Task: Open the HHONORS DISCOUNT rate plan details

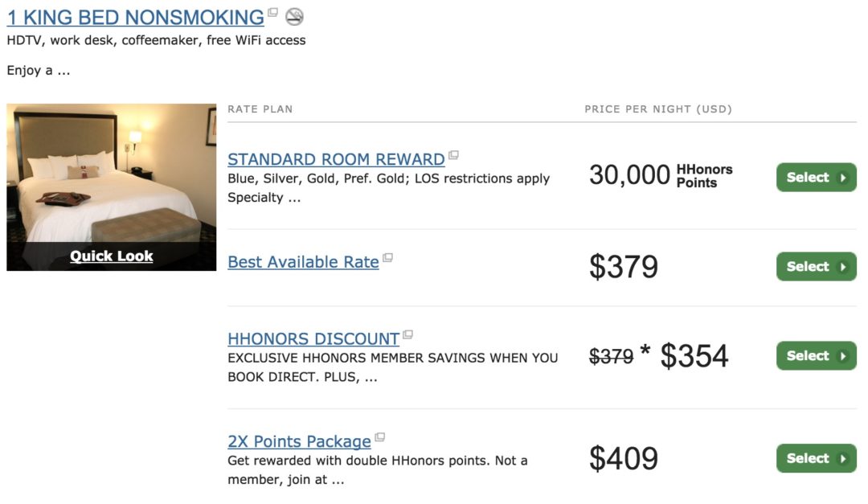Action: (313, 338)
